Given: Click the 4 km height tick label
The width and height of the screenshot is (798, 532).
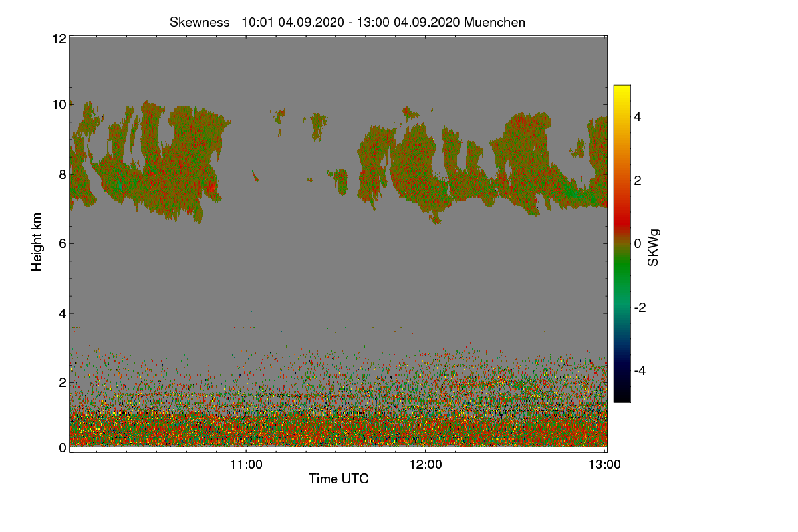Looking at the screenshot, I should [x=63, y=313].
